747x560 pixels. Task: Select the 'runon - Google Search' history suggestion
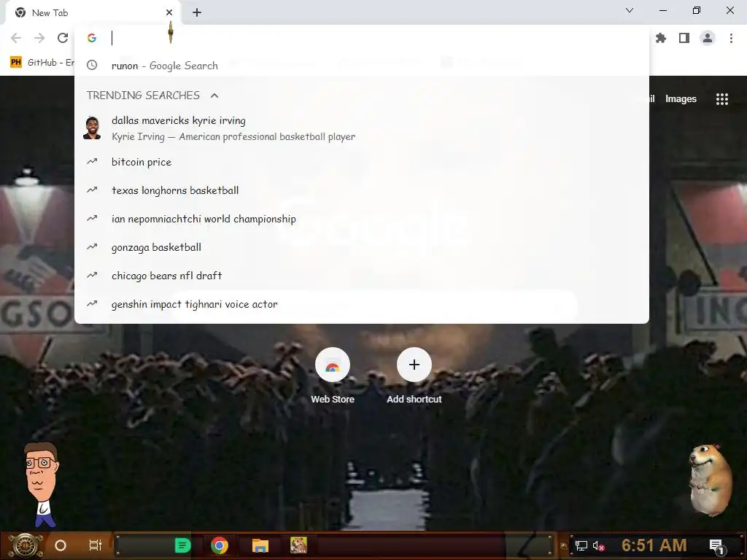(x=362, y=66)
